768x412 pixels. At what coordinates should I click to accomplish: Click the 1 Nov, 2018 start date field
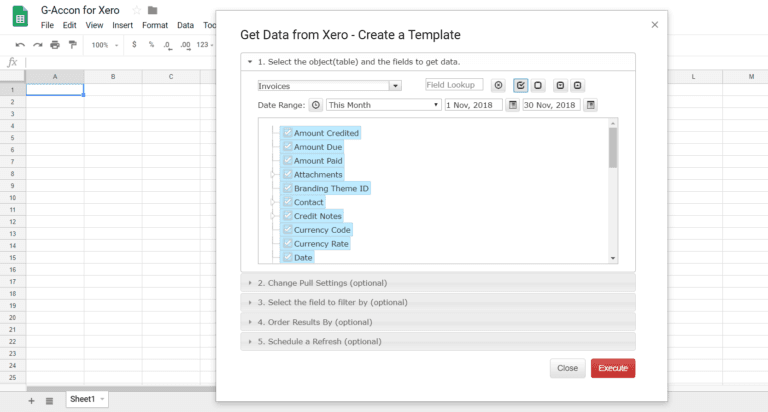coord(473,105)
